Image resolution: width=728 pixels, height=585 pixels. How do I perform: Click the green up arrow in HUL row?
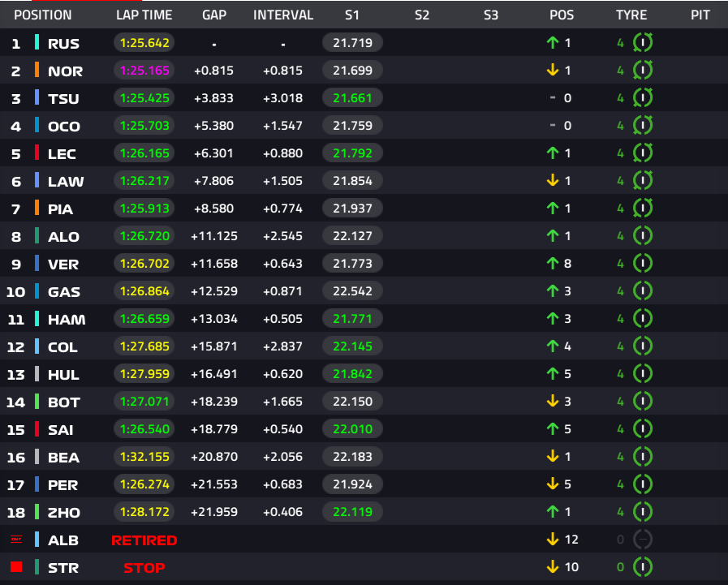[553, 374]
